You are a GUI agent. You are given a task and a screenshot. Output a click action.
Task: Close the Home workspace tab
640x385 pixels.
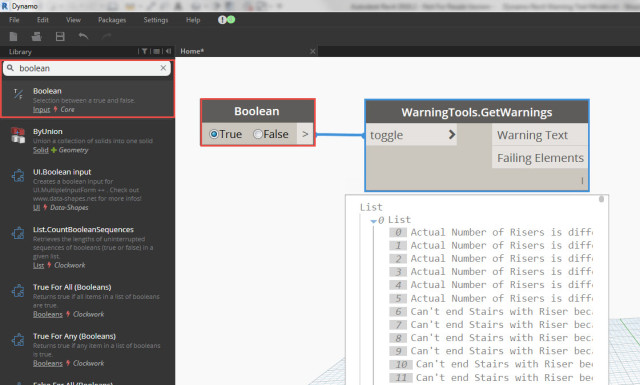[x=312, y=51]
